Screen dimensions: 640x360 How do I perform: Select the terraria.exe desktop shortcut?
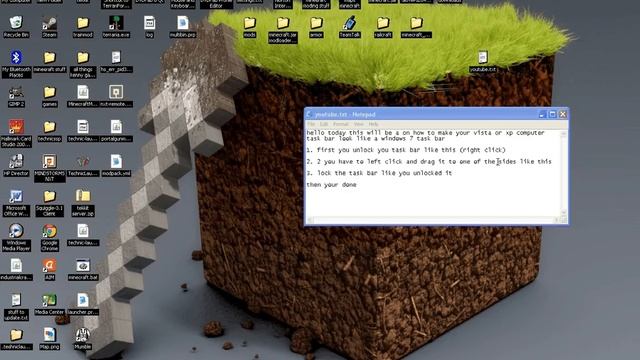(x=116, y=27)
